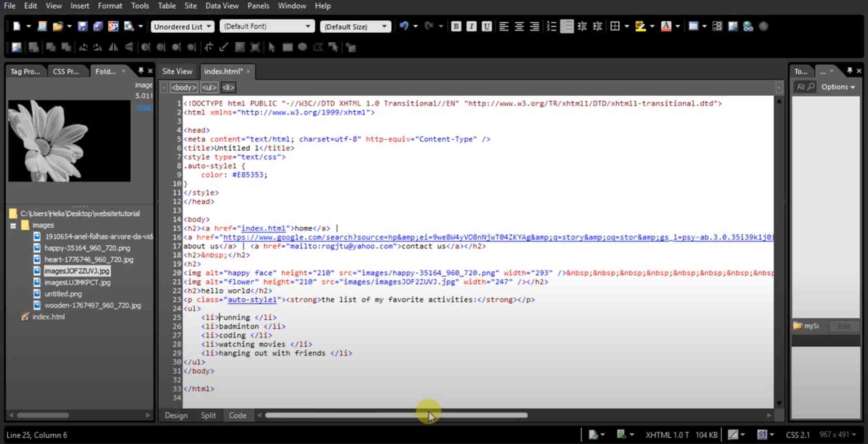This screenshot has width=868, height=444.
Task: Click the Insert Picture from File icon in Pictures toolbar
Action: (x=17, y=48)
